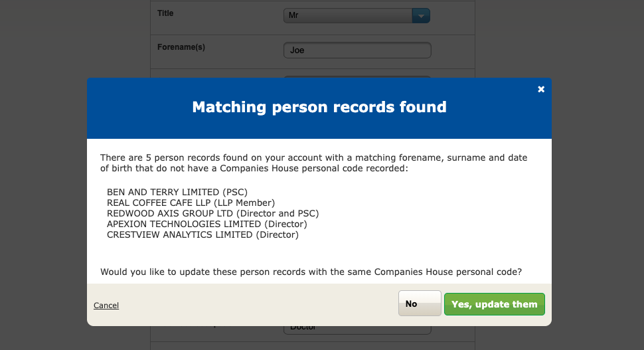Image resolution: width=644 pixels, height=350 pixels.
Task: Select CRESTVIEW ANALYTICS LIMITED (Director) entry
Action: (x=202, y=235)
